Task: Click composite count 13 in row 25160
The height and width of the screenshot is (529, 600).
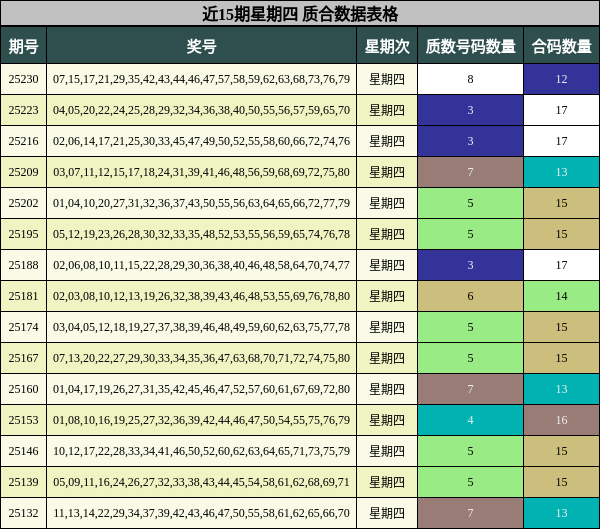Action: click(x=561, y=389)
